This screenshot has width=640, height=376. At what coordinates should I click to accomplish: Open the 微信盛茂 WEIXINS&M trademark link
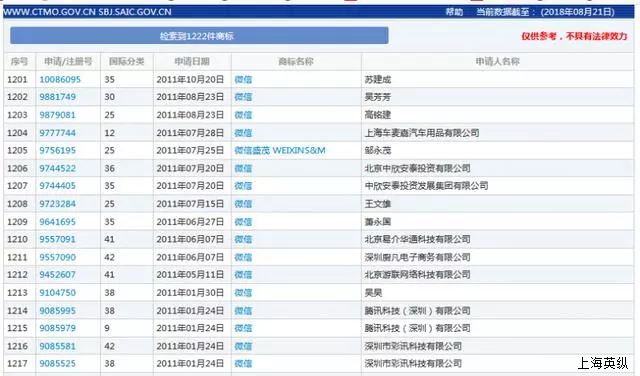pyautogui.click(x=280, y=151)
